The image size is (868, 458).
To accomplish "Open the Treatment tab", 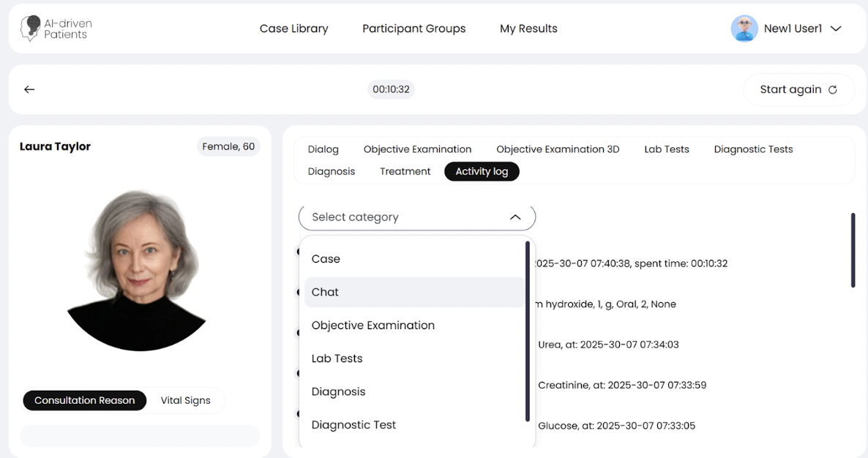I will [405, 171].
